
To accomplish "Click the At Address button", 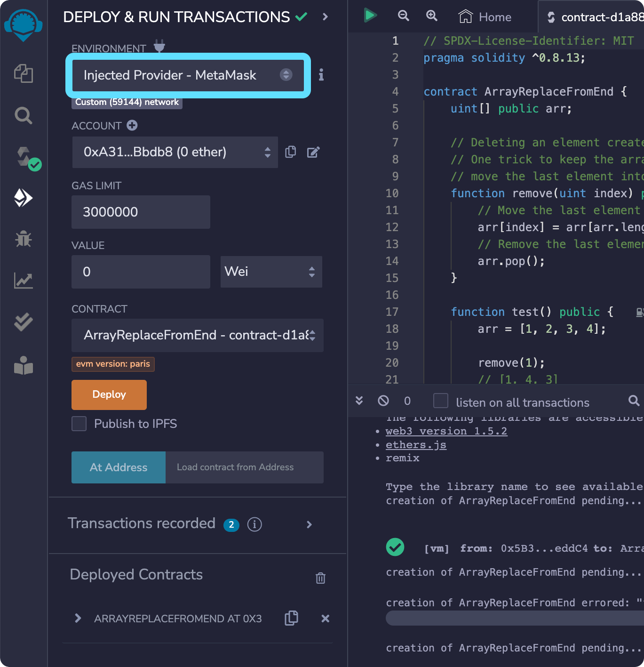I will point(118,467).
